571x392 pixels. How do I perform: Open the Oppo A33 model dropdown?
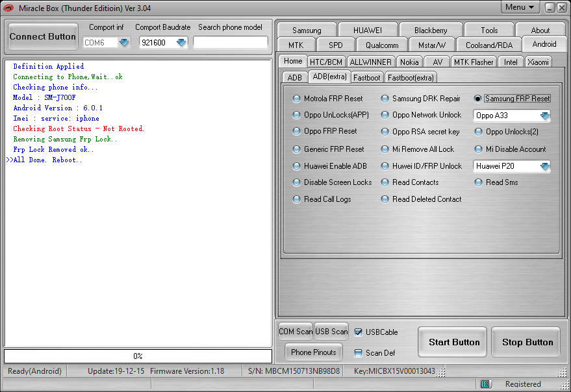click(544, 116)
